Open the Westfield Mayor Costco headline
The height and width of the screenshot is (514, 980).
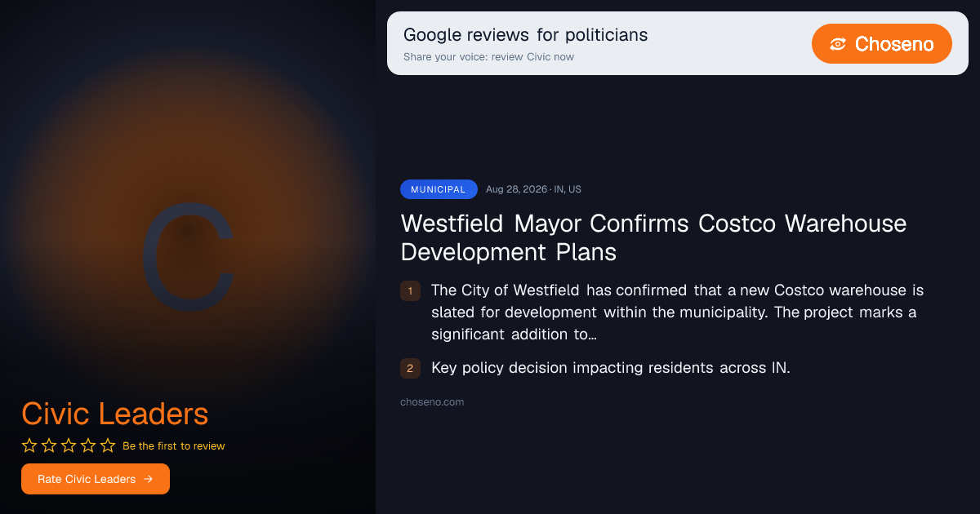653,237
